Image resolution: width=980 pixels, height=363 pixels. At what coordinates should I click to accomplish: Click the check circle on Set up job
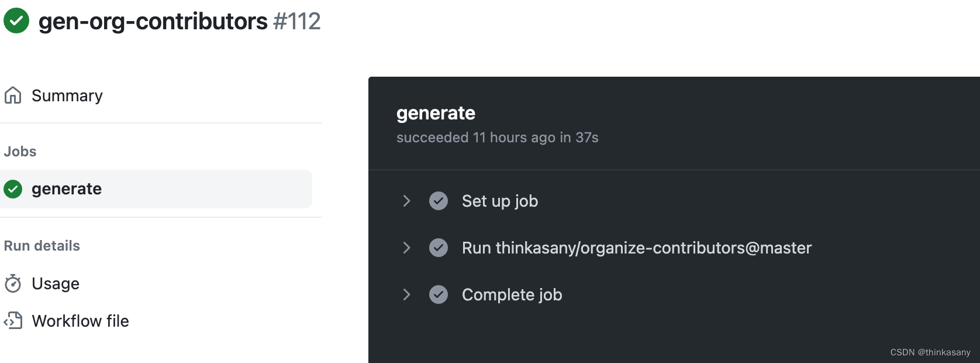pos(439,201)
